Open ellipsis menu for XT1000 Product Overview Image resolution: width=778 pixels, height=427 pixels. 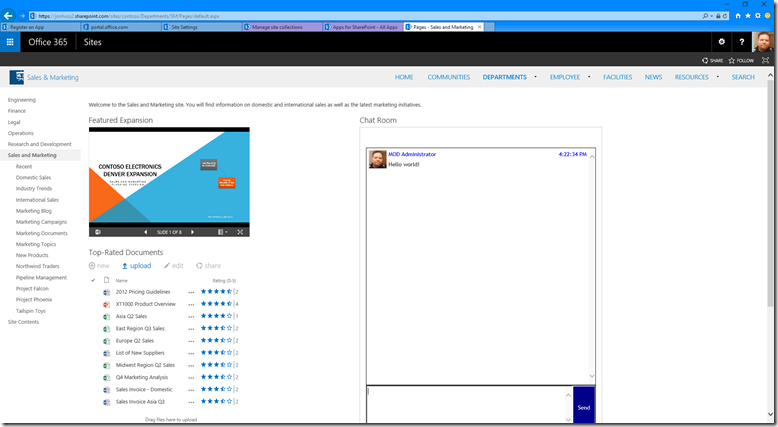click(191, 305)
